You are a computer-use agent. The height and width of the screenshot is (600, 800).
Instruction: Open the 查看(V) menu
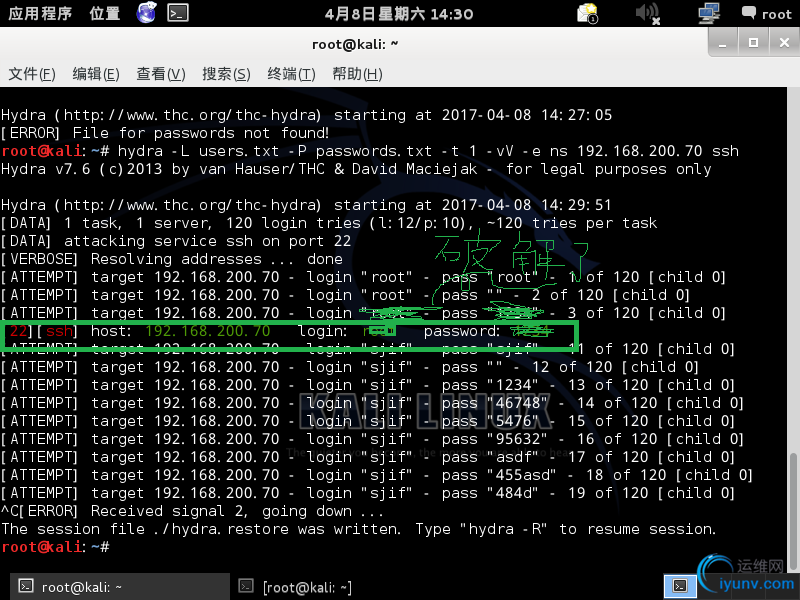pyautogui.click(x=161, y=74)
